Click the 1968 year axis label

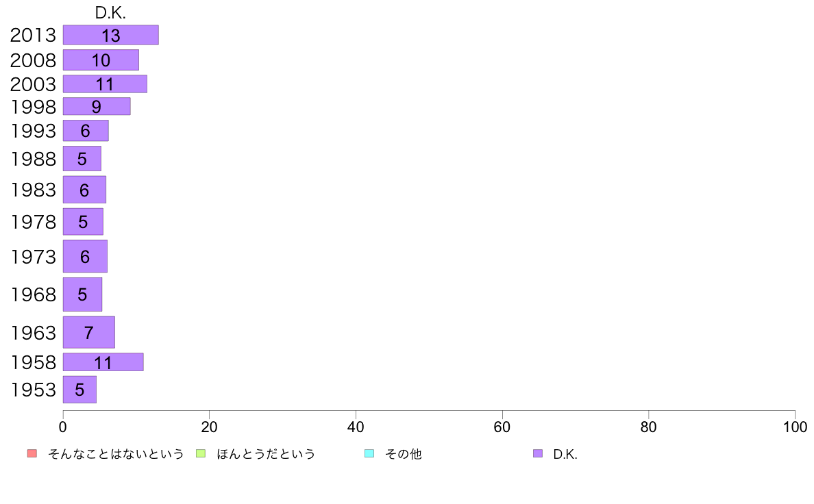[x=34, y=295]
